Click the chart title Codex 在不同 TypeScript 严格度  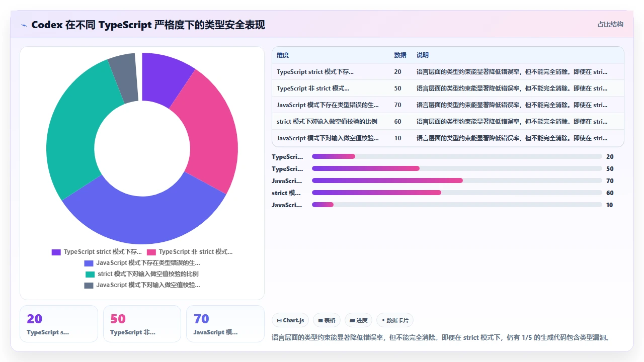pos(148,25)
